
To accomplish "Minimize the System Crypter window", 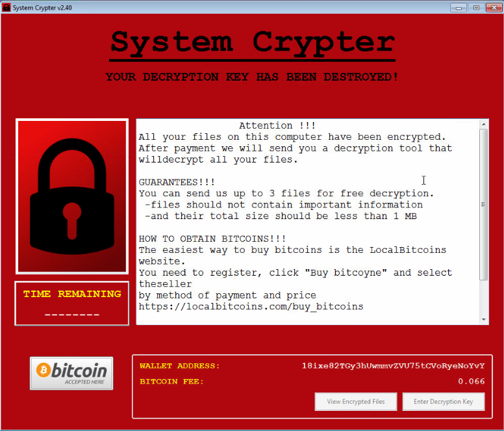I will pyautogui.click(x=459, y=7).
